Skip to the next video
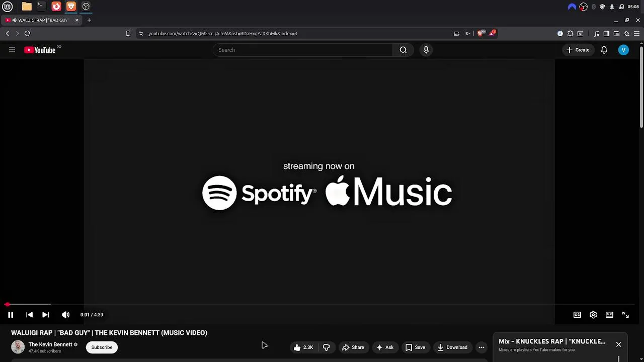The height and width of the screenshot is (362, 644). [x=45, y=315]
